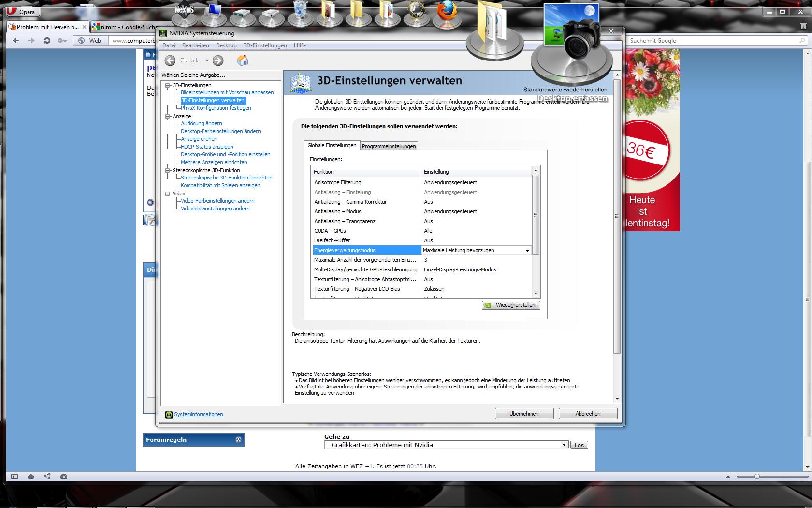Collapse the 3D-Einstellungen tree node
Viewport: 812px width, 508px height.
(168, 86)
